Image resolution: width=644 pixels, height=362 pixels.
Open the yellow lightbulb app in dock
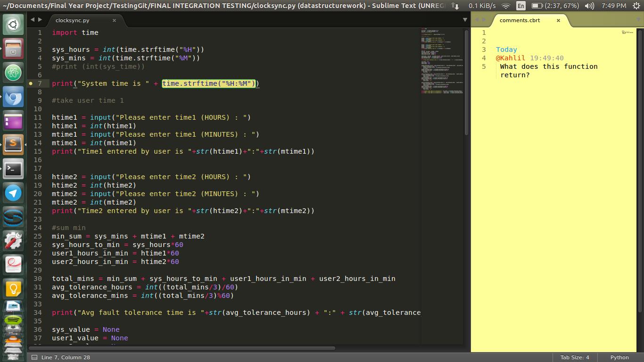pyautogui.click(x=13, y=289)
